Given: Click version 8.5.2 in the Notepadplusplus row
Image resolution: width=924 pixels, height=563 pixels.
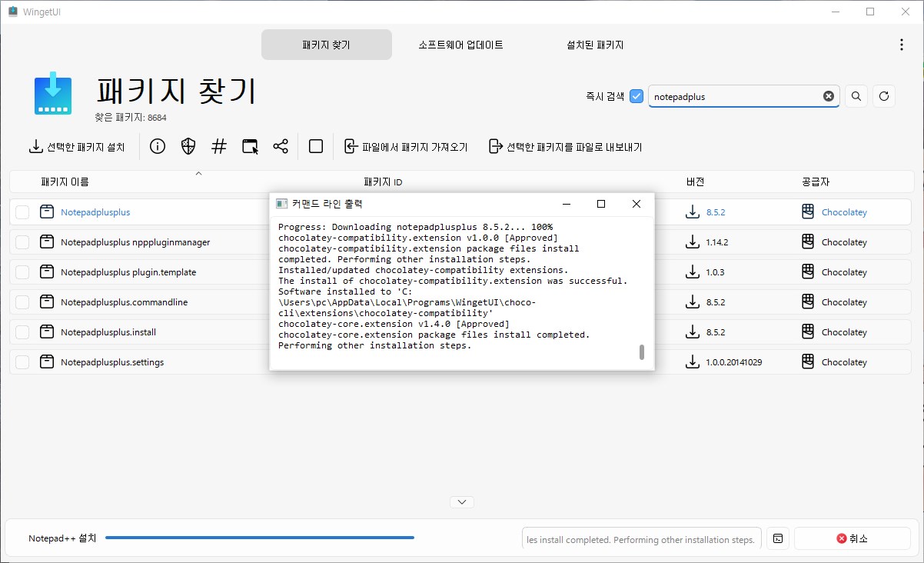Looking at the screenshot, I should coord(716,212).
